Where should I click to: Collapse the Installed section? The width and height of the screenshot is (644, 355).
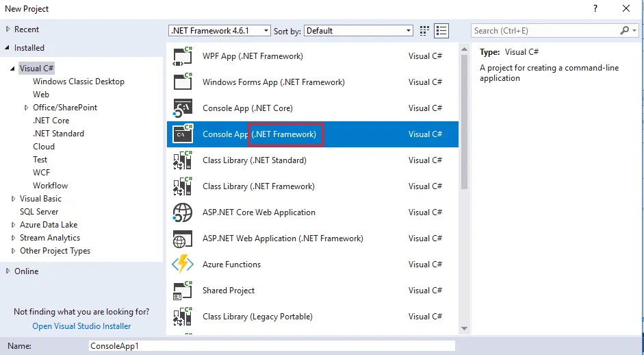tap(8, 48)
